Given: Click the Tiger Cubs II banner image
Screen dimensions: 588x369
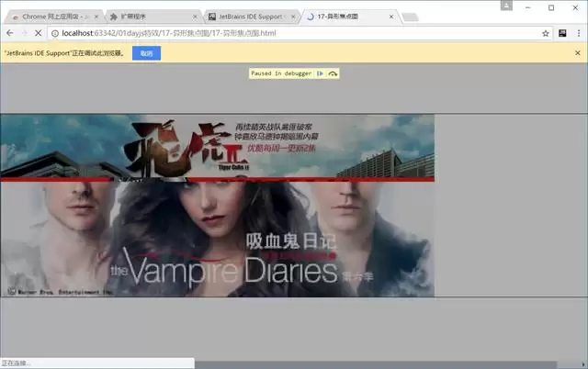Looking at the screenshot, I should (x=218, y=147).
